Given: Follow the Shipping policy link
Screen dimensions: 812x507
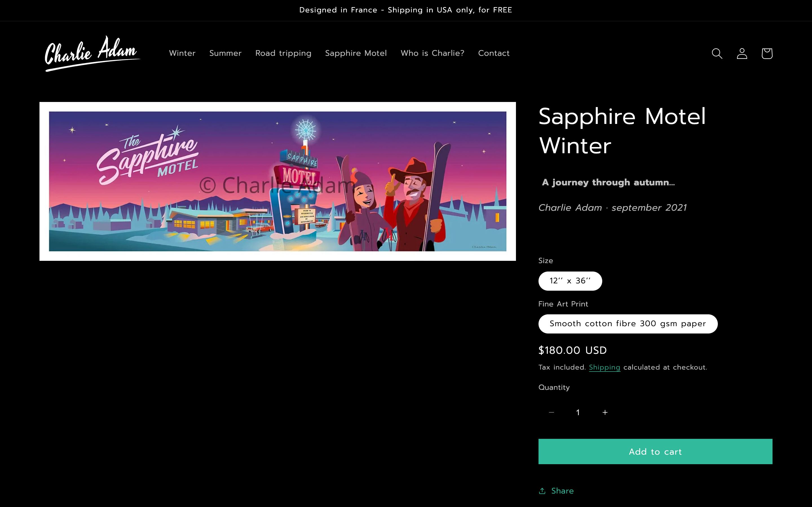Looking at the screenshot, I should [604, 368].
